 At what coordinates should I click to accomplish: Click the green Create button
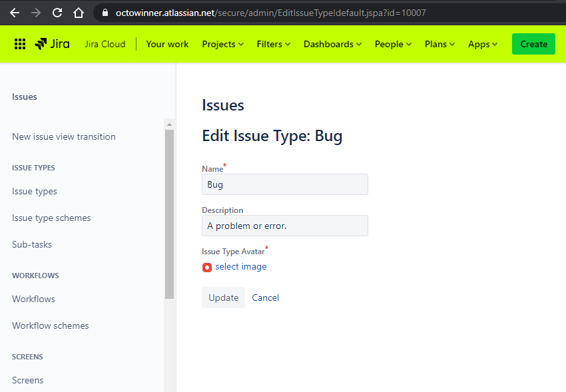click(x=533, y=44)
